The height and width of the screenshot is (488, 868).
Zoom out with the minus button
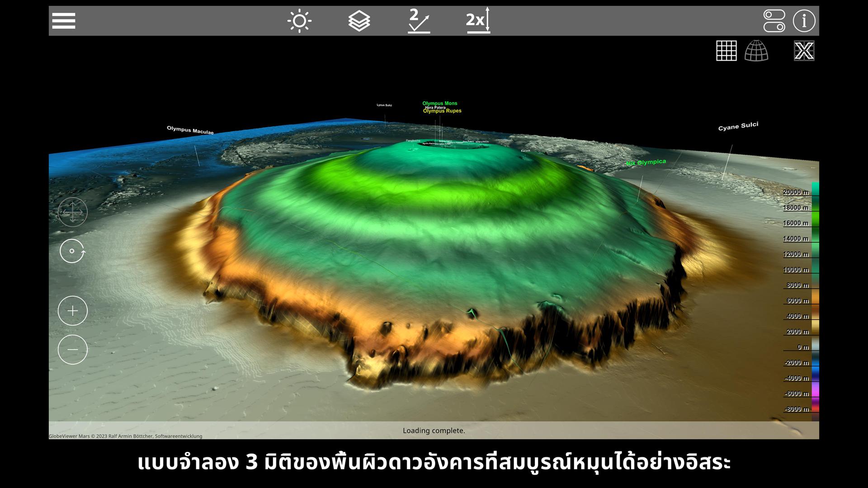point(72,350)
